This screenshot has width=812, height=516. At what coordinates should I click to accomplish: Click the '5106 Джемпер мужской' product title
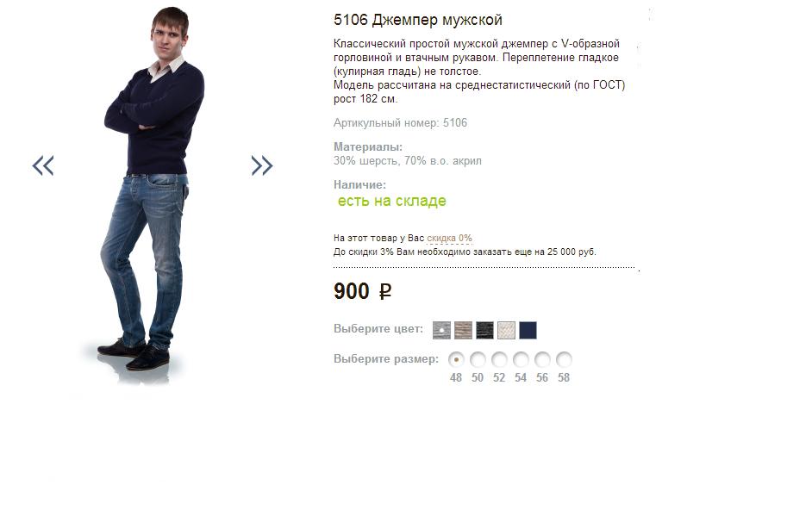click(418, 20)
